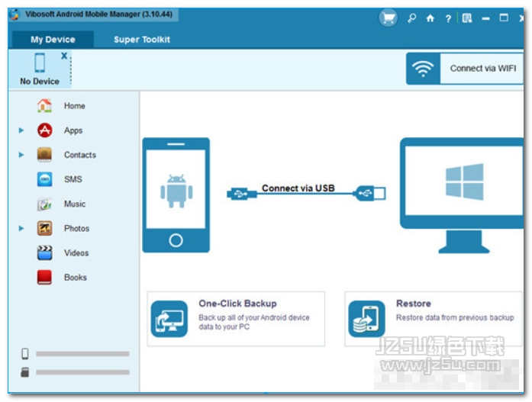Screen dimensions: 532x402
Task: Click the window title Vibosoft Android Mobile Manager
Action: pyautogui.click(x=98, y=14)
